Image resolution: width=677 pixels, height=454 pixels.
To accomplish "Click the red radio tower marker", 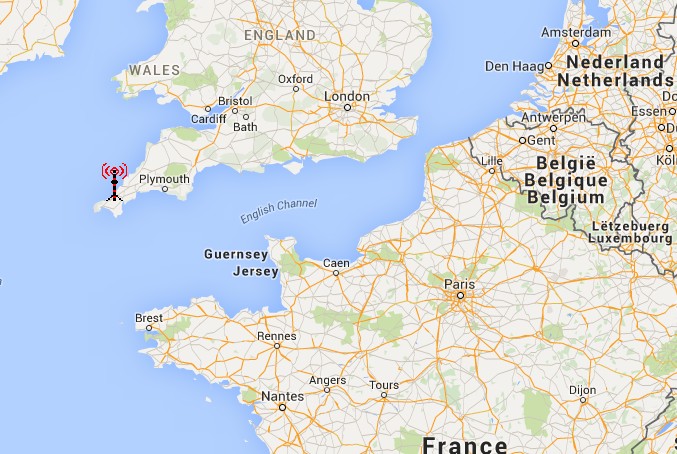I will pyautogui.click(x=114, y=182).
